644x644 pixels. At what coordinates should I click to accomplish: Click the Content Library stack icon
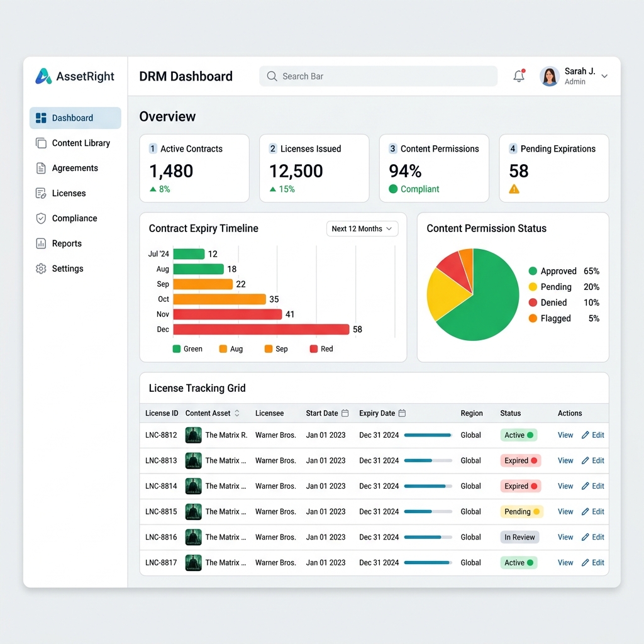click(x=41, y=143)
